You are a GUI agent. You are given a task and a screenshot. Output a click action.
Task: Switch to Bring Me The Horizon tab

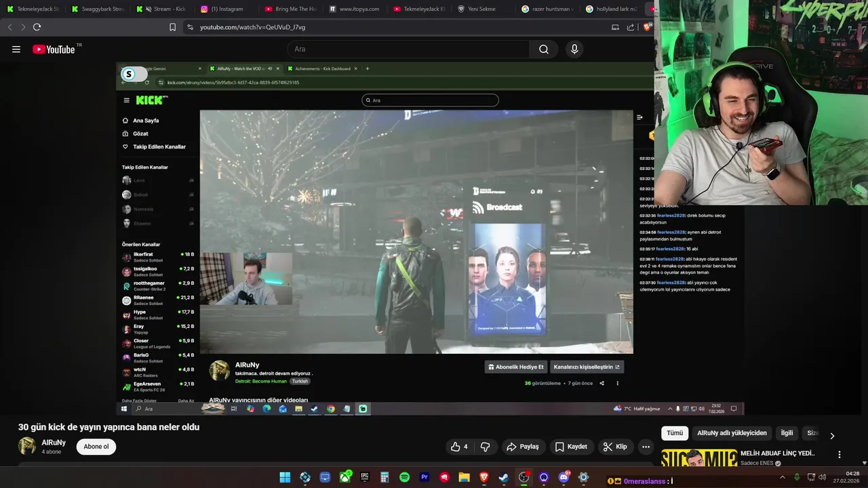tap(290, 9)
